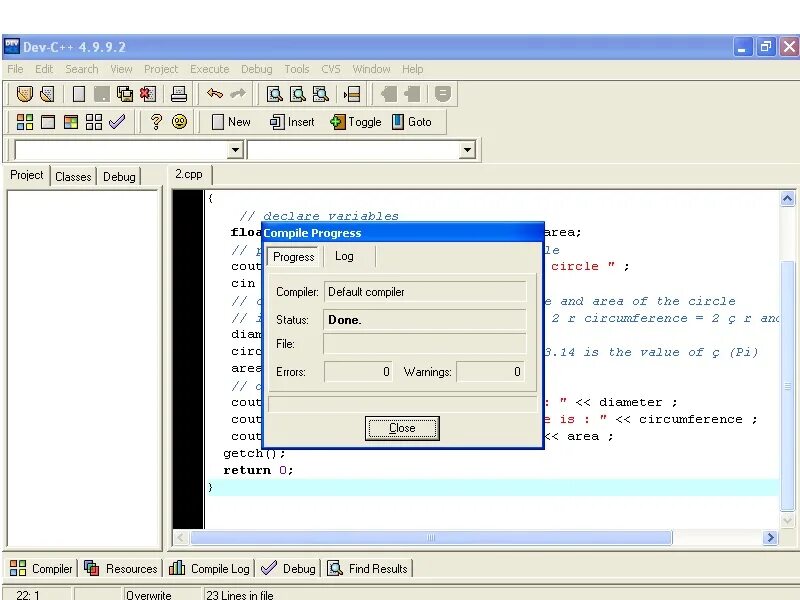Click the Insert toolbar button
Screen dimensions: 800x600
(x=292, y=122)
